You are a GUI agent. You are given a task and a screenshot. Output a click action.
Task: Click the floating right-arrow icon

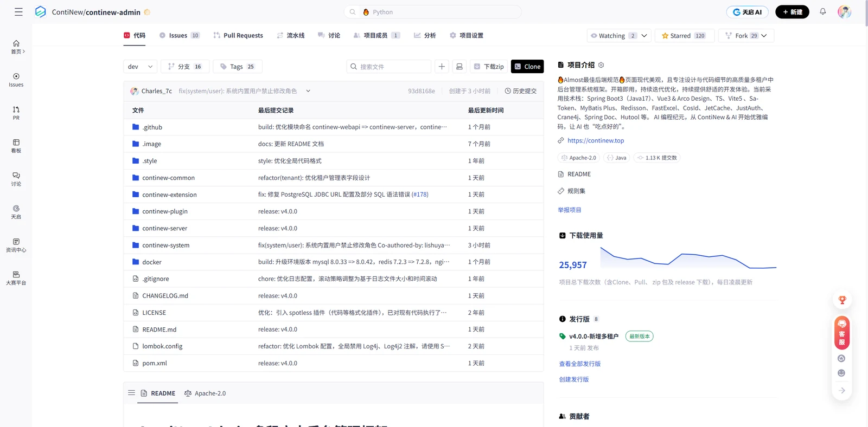coord(842,390)
